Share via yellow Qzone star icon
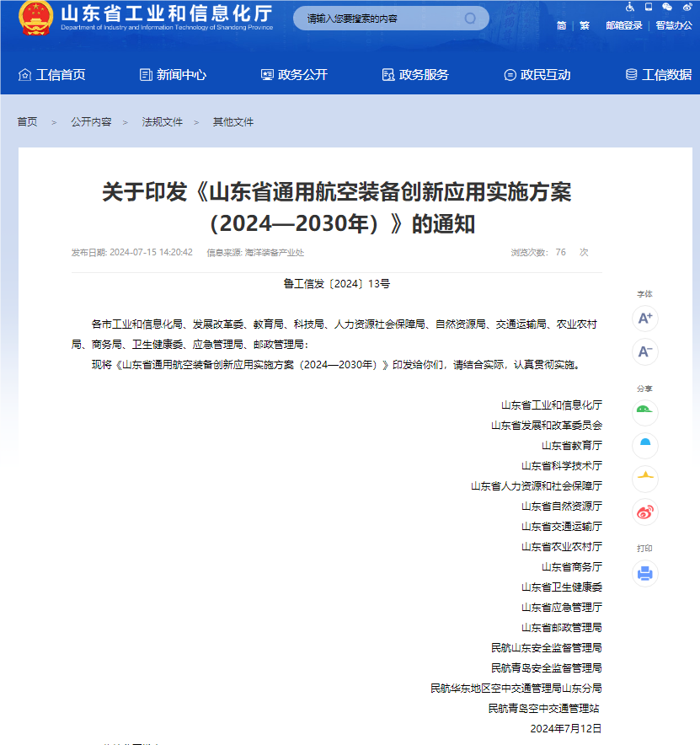Screen dimensions: 700x745 coord(645,479)
